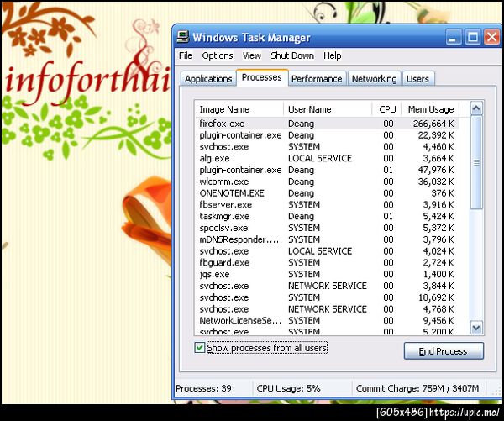Select the Processes tab
Viewport: 504px width, 421px height.
tap(261, 77)
